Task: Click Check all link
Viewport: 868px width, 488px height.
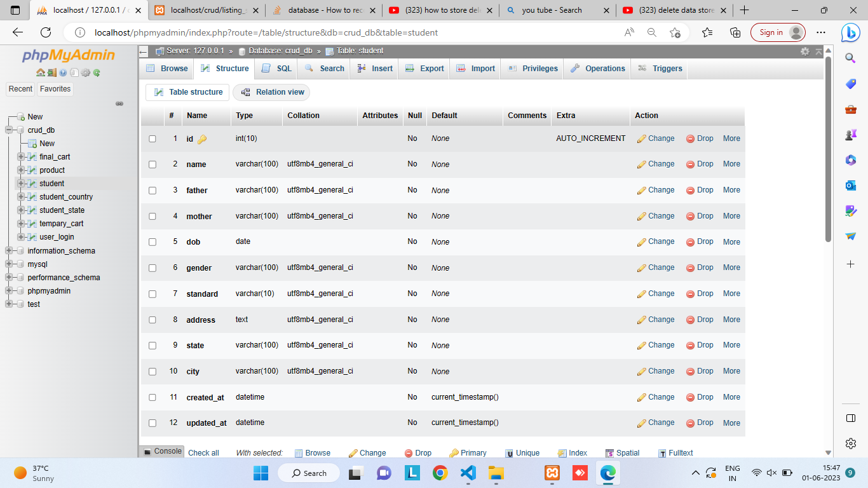Action: (203, 453)
